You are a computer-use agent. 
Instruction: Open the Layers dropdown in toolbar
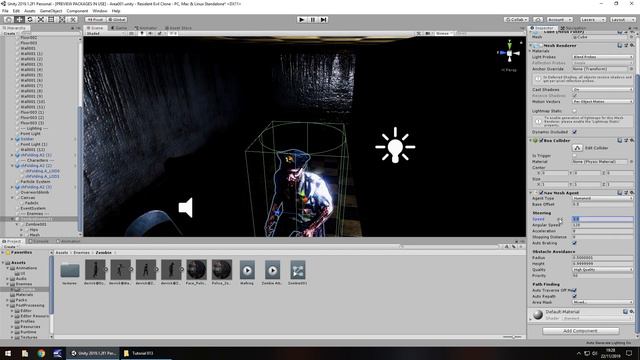coord(593,20)
